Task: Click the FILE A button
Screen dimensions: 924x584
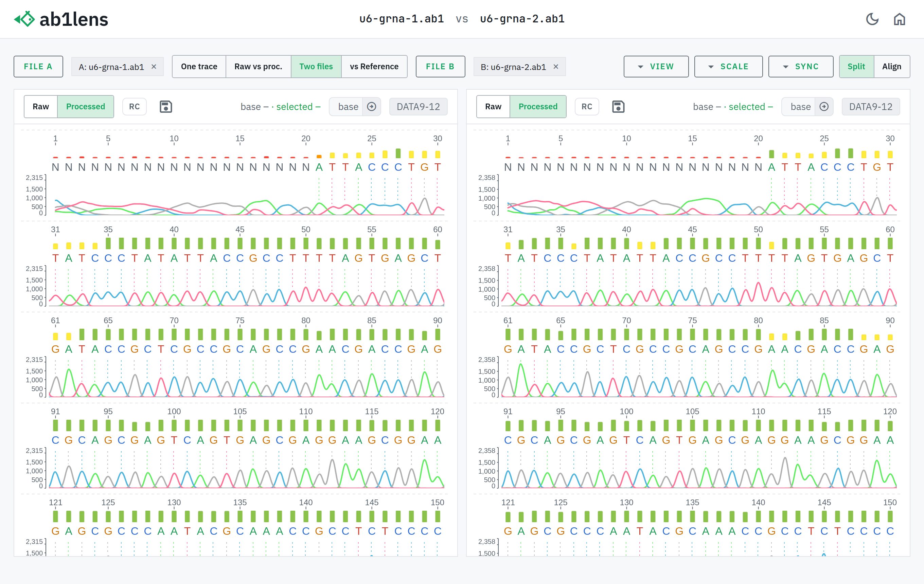Action: 38,67
